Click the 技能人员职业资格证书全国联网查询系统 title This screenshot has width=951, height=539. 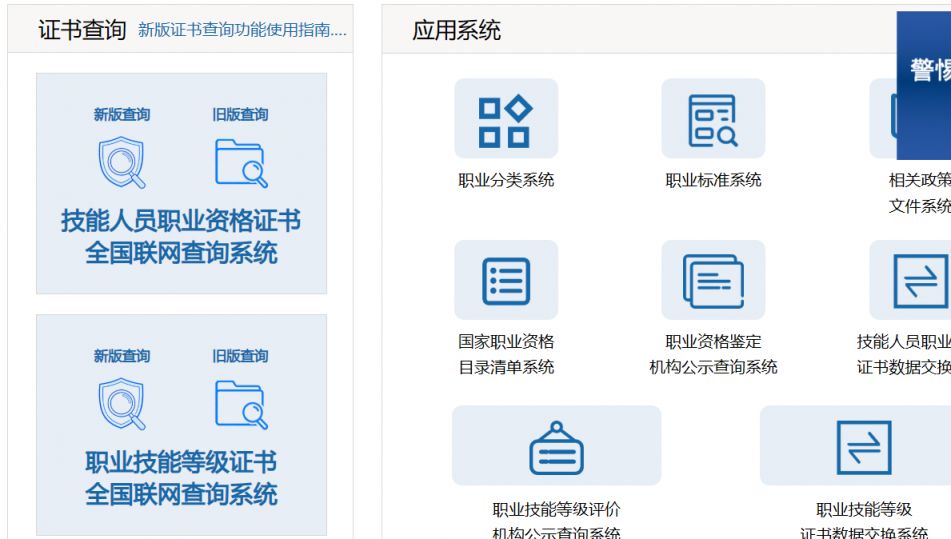(x=181, y=236)
